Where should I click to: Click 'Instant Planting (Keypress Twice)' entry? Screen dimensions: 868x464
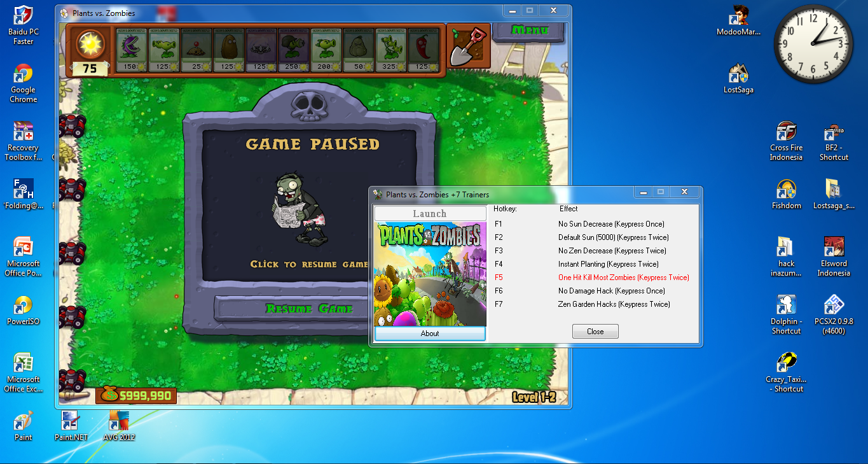[608, 264]
